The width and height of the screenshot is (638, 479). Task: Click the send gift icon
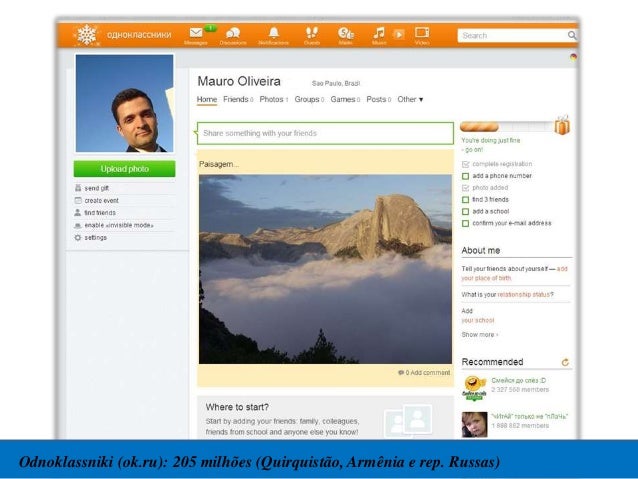click(x=78, y=188)
